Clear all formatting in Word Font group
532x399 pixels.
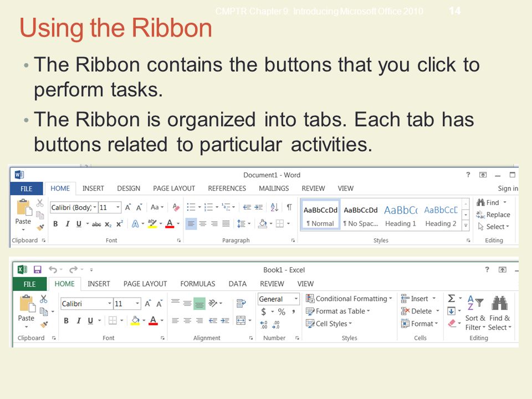[176, 207]
